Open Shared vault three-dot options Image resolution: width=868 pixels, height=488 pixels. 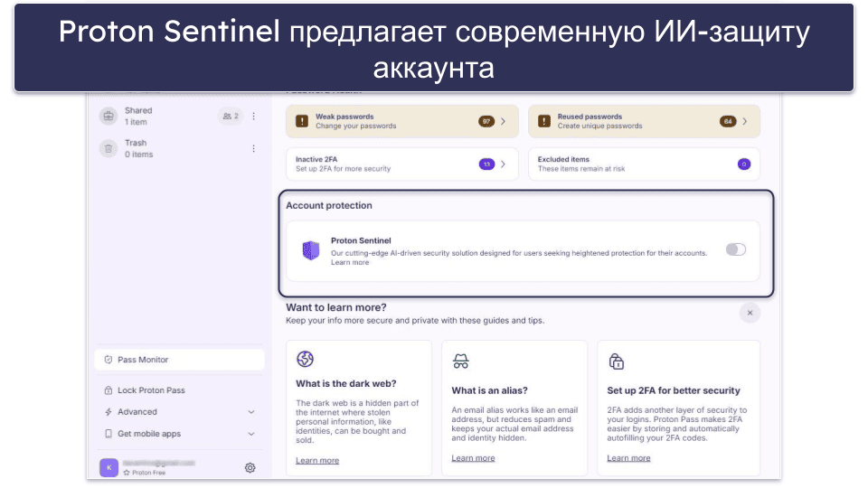click(x=253, y=117)
